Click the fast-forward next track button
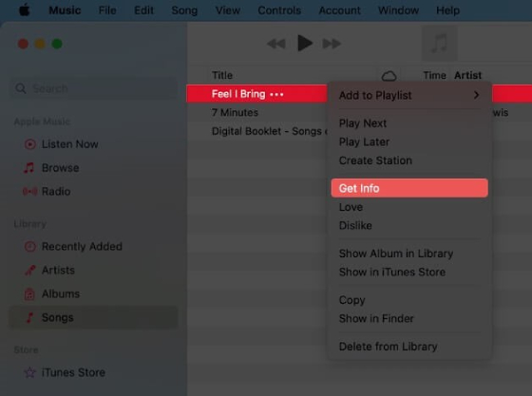 point(332,44)
